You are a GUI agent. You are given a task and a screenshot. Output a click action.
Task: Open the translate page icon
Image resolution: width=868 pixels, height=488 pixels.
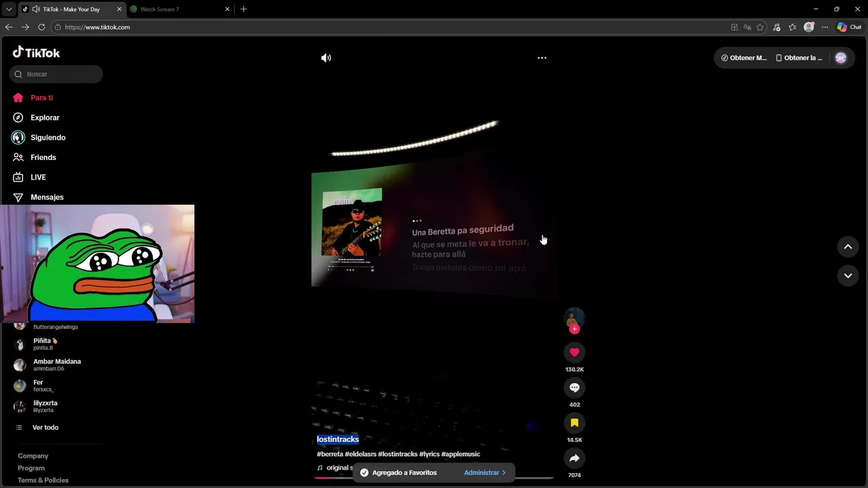(x=747, y=27)
